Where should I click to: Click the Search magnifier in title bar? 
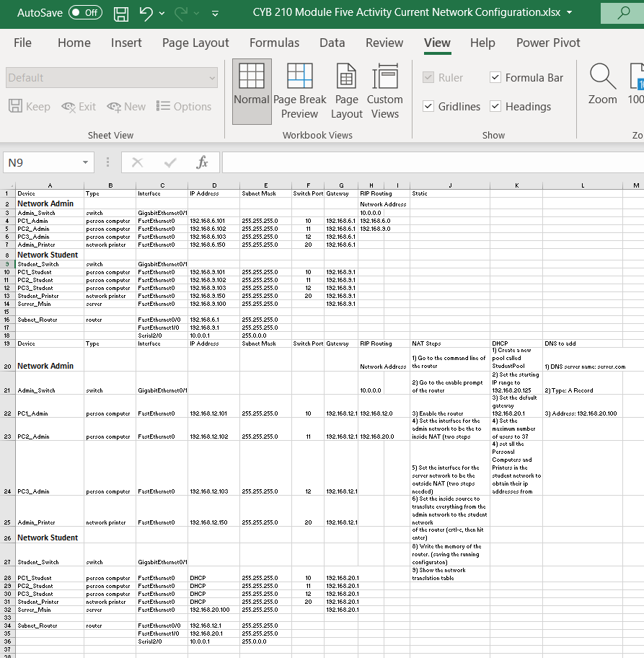623,12
